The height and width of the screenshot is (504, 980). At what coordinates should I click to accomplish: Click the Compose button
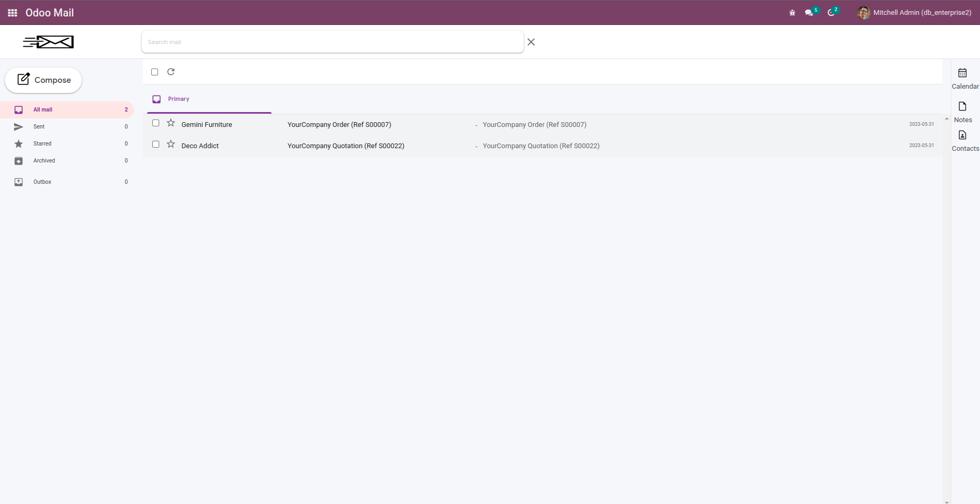tap(44, 80)
